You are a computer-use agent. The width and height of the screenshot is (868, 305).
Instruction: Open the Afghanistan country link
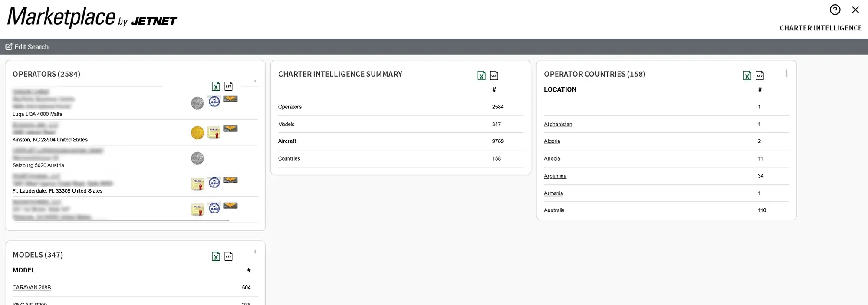point(558,125)
